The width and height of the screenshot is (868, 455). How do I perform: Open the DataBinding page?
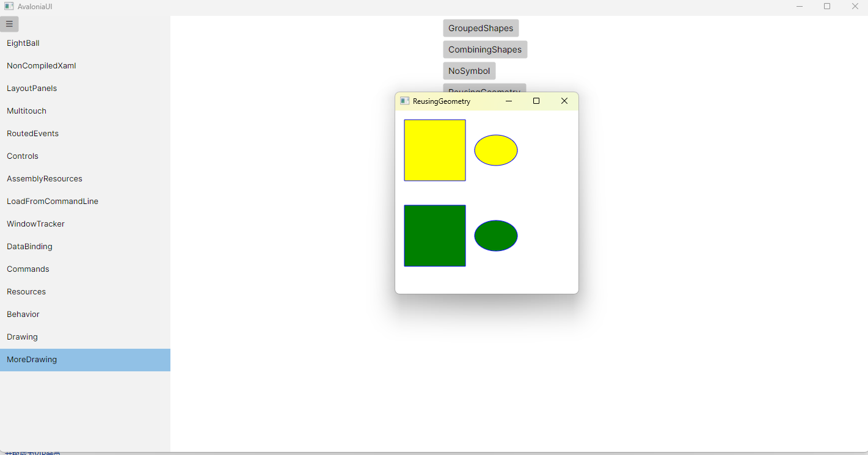coord(85,247)
